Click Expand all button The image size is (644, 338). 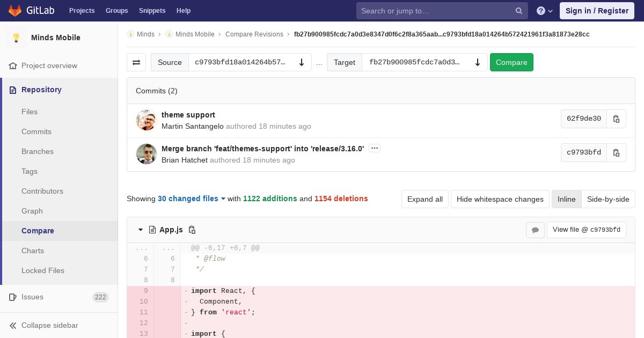click(425, 199)
